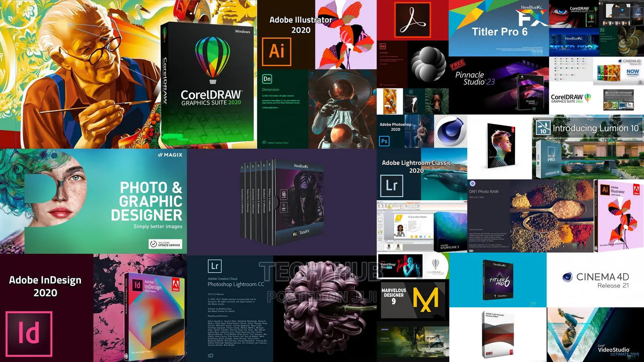Click the Lr icon above Photoshop Lightroom CC

tap(215, 266)
